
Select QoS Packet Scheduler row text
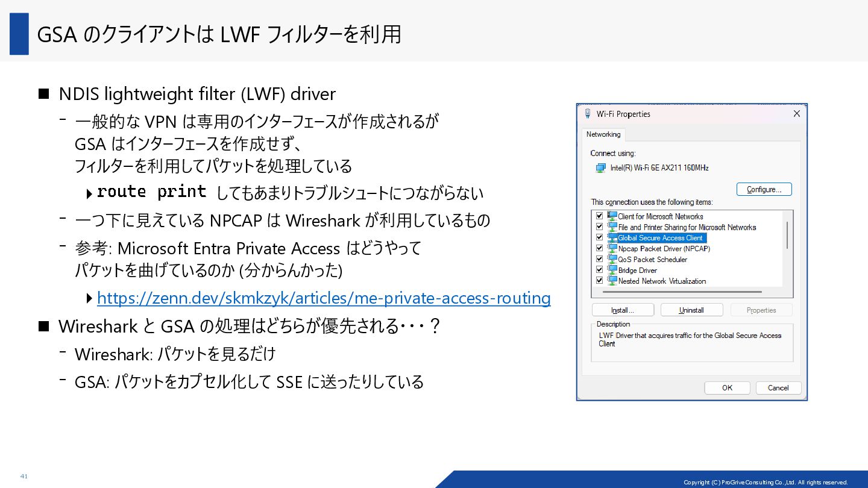pyautogui.click(x=652, y=259)
